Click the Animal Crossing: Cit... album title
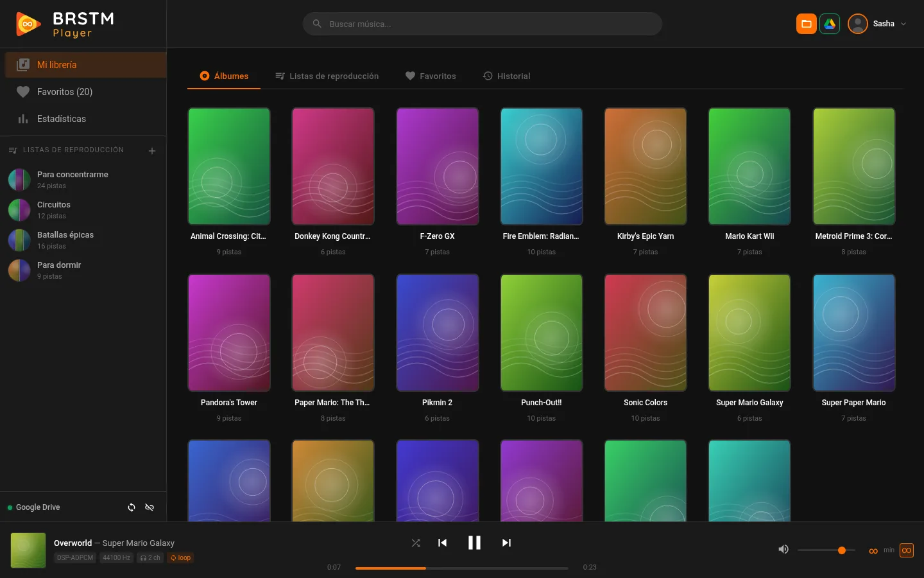The width and height of the screenshot is (924, 578). pos(228,236)
